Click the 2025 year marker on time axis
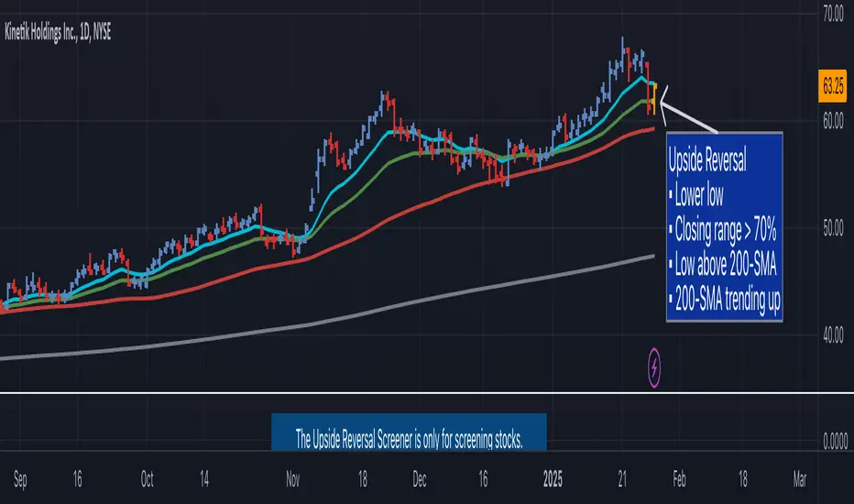The width and height of the screenshot is (854, 504). [553, 479]
